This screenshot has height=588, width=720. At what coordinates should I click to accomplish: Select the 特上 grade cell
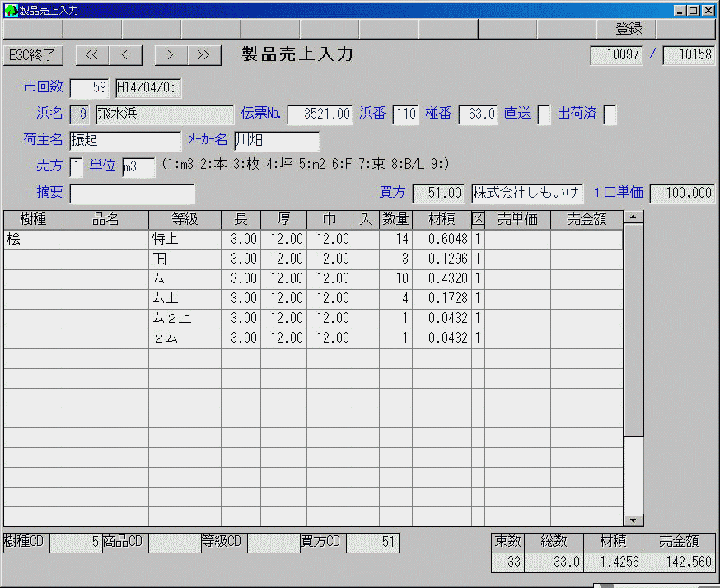pyautogui.click(x=185, y=240)
